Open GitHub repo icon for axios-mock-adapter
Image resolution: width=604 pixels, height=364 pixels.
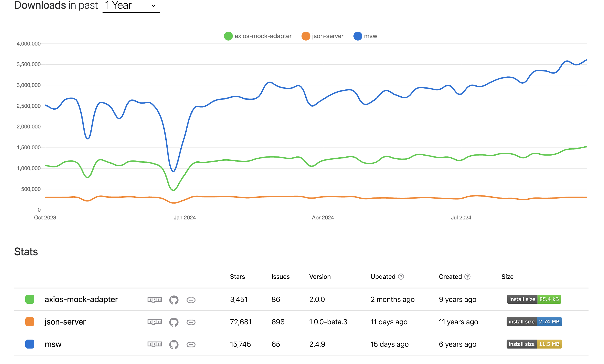coord(174,300)
